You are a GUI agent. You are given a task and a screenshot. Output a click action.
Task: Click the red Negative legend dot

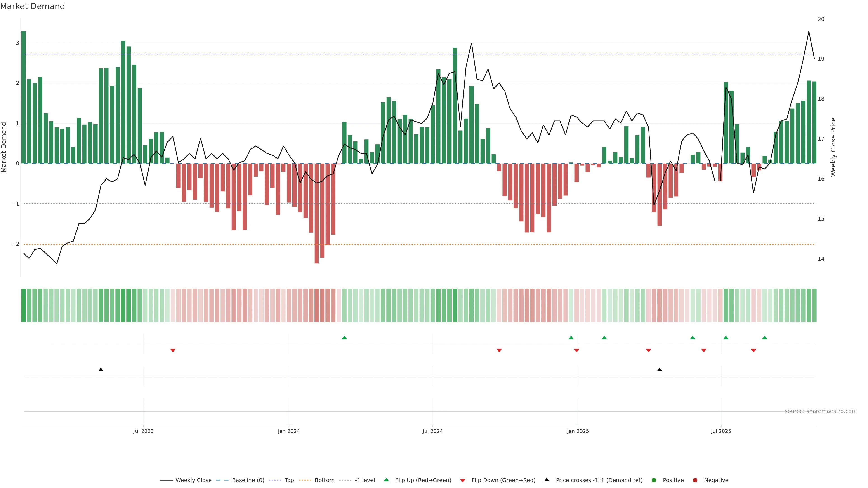[695, 480]
